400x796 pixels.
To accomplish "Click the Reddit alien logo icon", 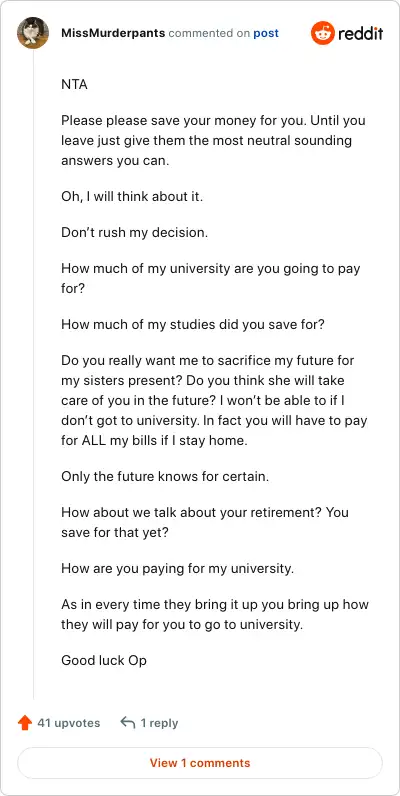I will coord(323,34).
